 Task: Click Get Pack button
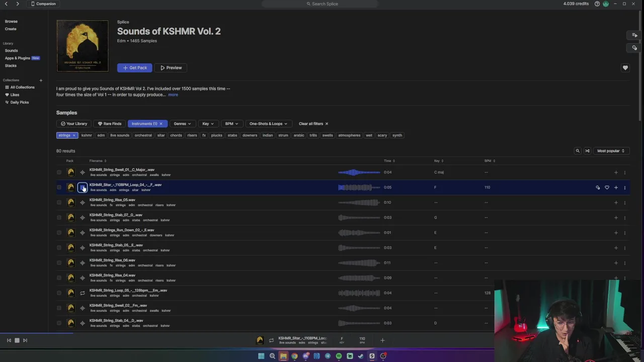click(x=134, y=68)
